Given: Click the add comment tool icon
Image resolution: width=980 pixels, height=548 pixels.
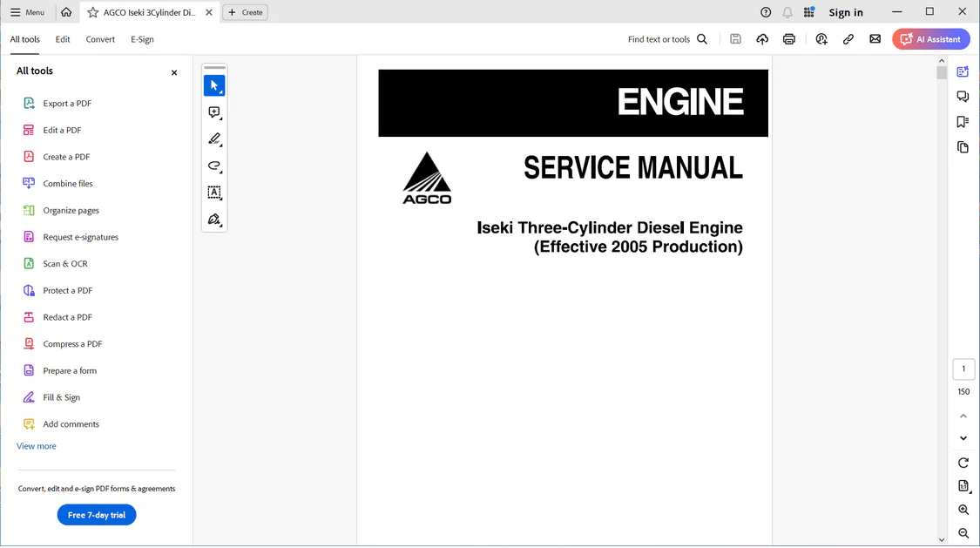Looking at the screenshot, I should [x=213, y=112].
